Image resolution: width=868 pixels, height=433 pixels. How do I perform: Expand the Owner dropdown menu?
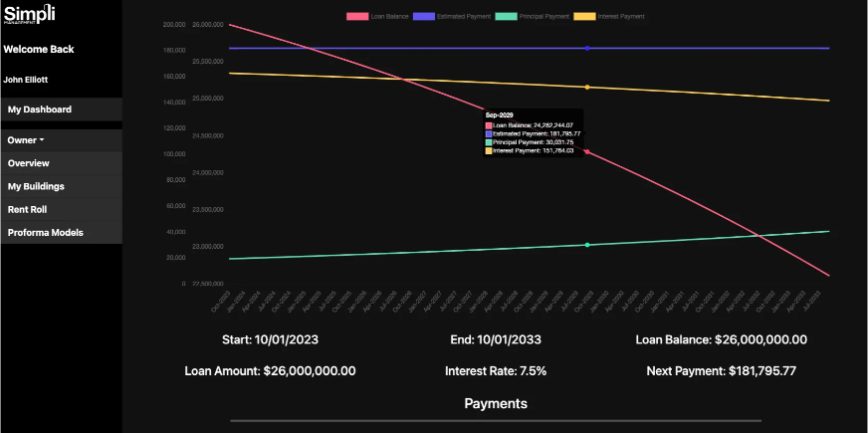(26, 140)
